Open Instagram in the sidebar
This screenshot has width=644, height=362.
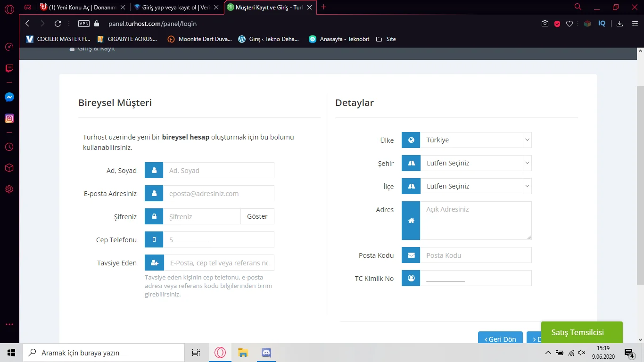pos(9,119)
